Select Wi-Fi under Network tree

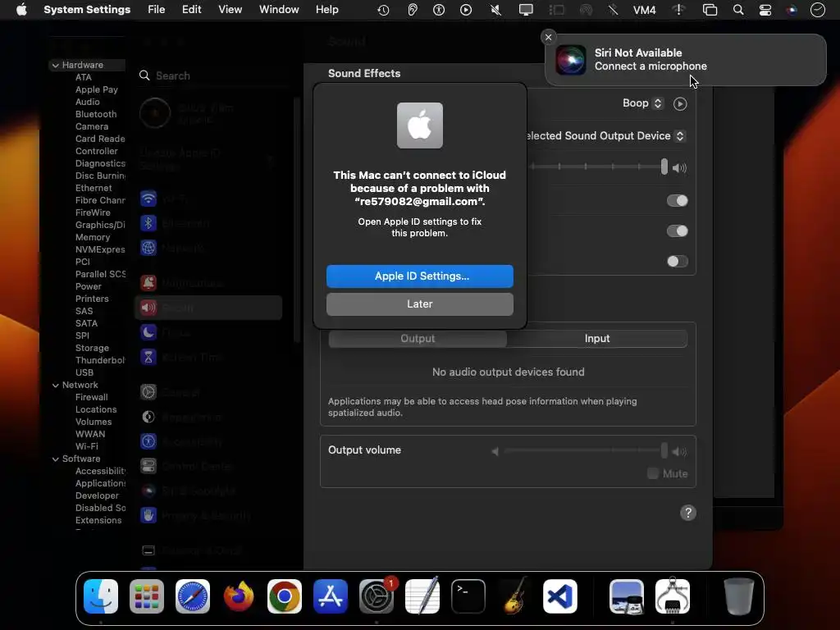86,447
